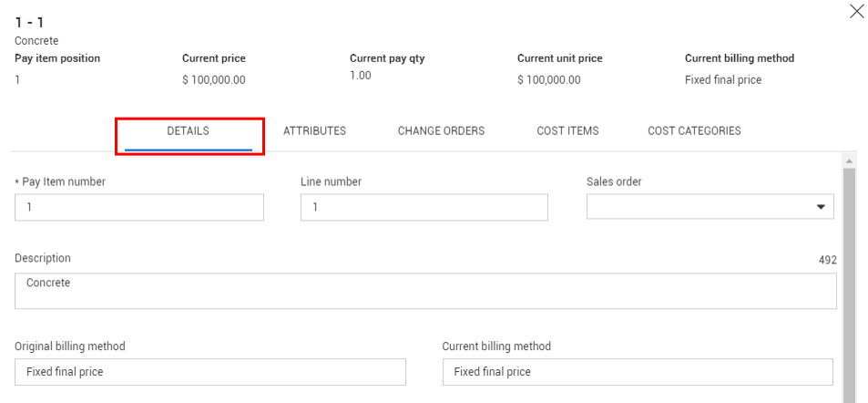
Task: Click the Pay item position value
Action: 17,80
